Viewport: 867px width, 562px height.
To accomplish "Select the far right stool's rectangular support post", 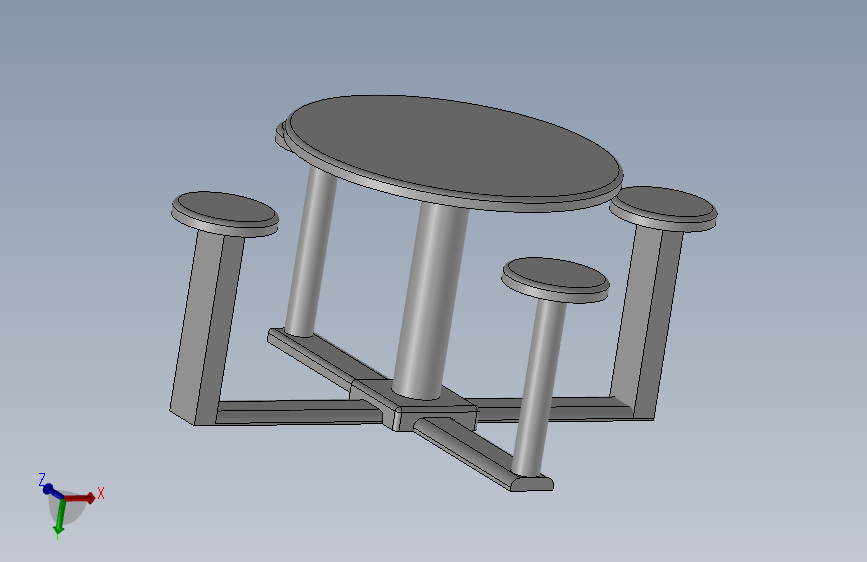I will click(x=647, y=322).
